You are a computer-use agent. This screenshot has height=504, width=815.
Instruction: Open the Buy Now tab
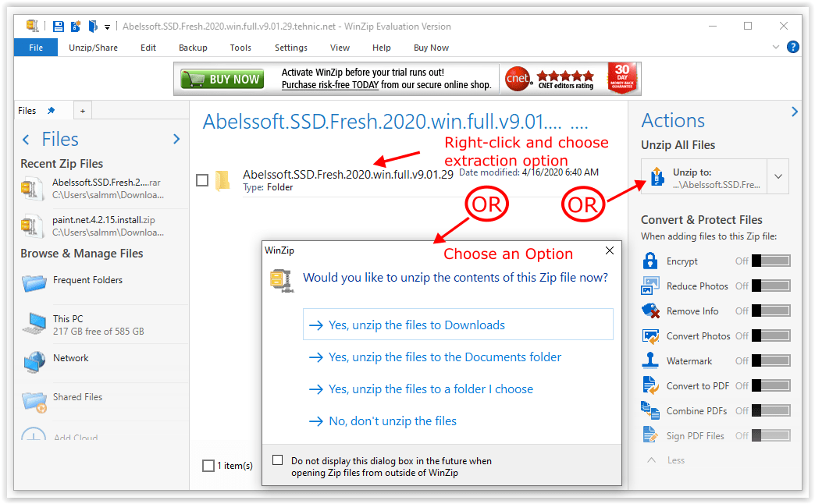point(432,48)
